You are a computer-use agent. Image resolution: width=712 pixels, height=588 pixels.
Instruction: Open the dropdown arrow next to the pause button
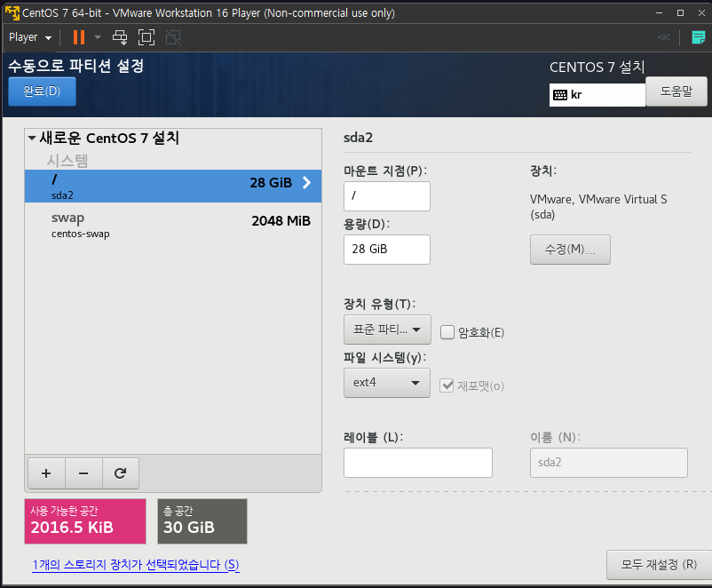tap(97, 37)
